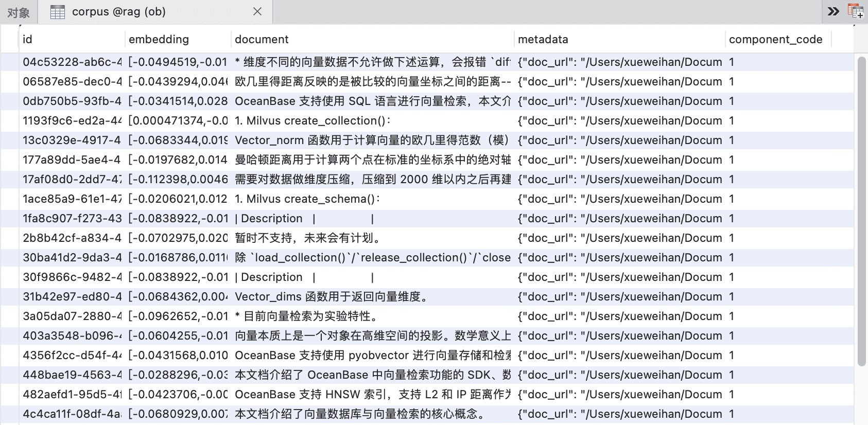Select the id cell 3a05da07-2880-4

[x=72, y=316]
